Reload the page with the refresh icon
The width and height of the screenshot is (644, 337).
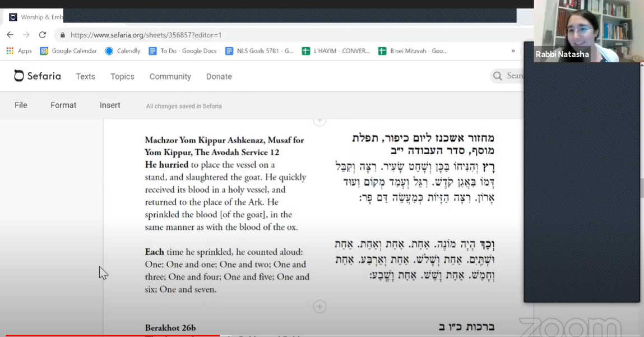(42, 35)
